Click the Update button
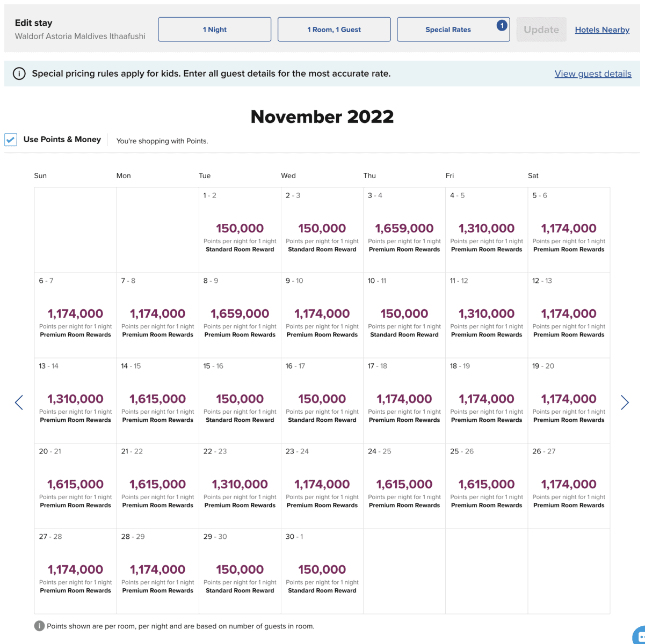The image size is (645, 644). coord(541,30)
